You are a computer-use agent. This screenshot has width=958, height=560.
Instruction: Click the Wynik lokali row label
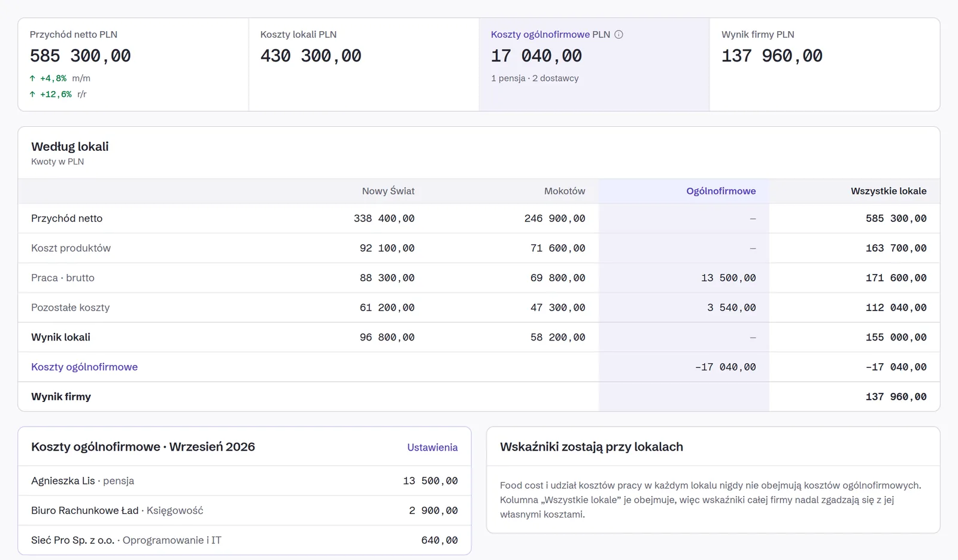tap(60, 337)
